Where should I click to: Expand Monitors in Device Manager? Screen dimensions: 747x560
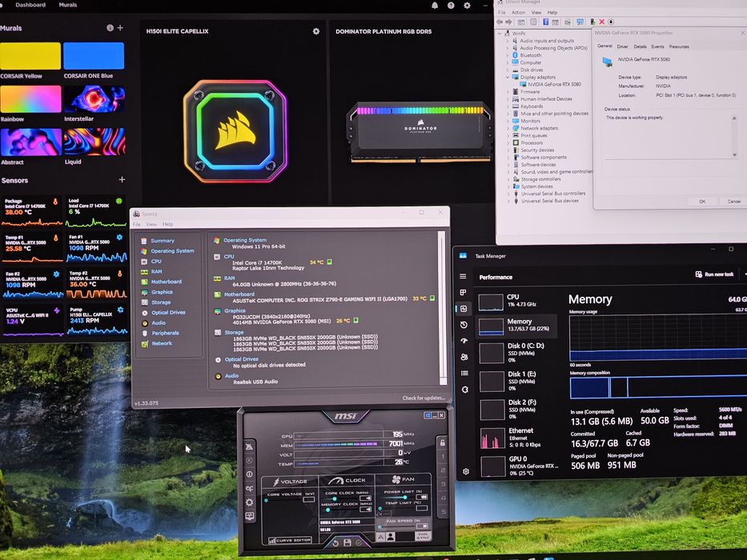click(x=508, y=121)
